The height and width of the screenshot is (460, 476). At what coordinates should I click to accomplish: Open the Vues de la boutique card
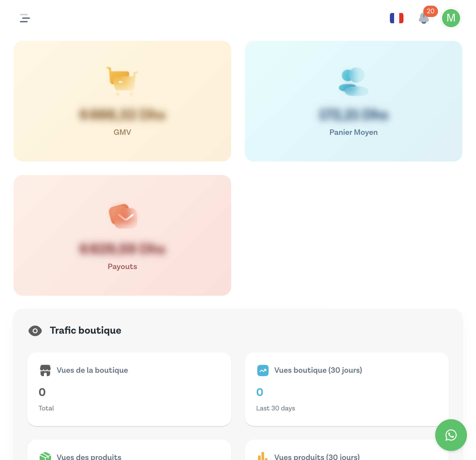(129, 389)
